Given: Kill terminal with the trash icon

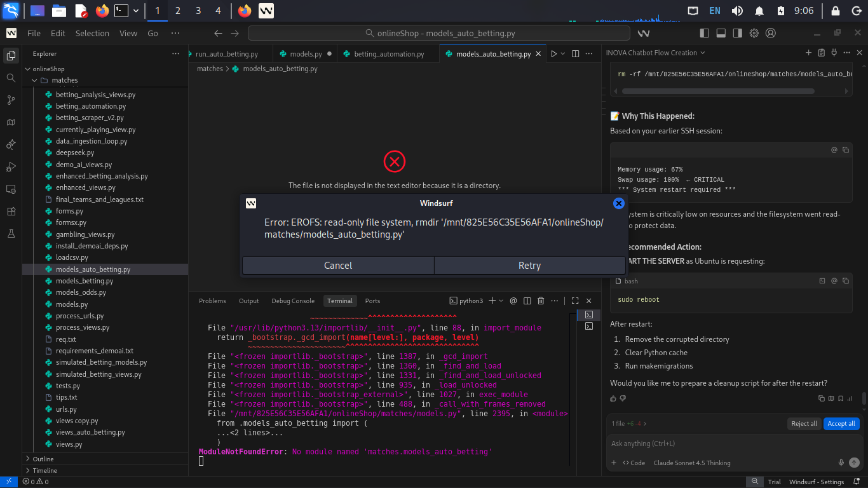Looking at the screenshot, I should [541, 301].
